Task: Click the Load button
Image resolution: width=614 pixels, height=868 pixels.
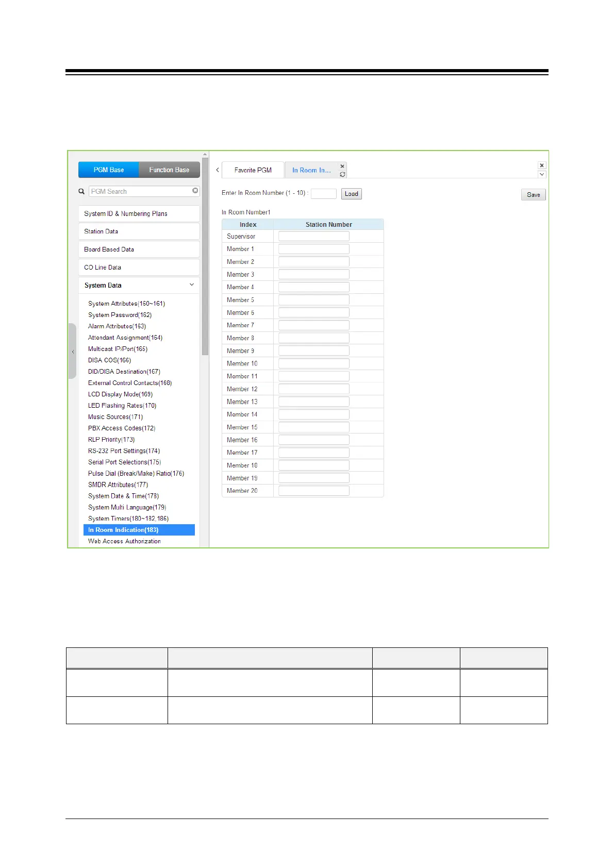Action: (352, 194)
